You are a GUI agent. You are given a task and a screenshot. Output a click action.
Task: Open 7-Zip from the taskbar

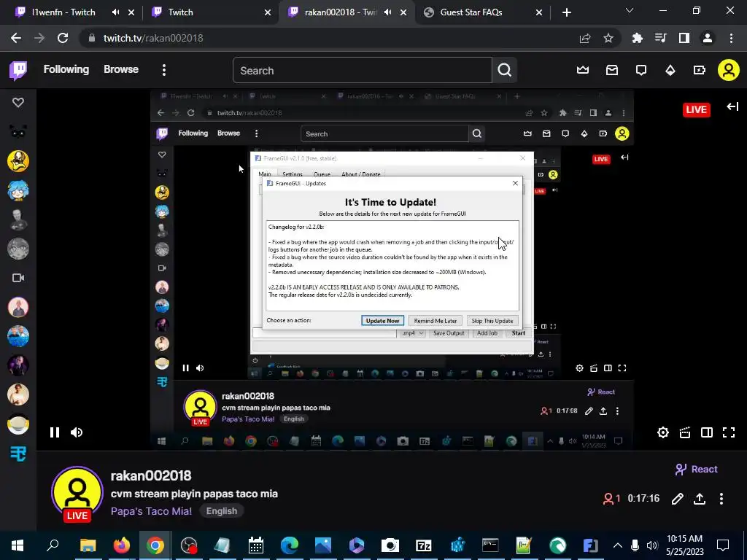point(424,545)
